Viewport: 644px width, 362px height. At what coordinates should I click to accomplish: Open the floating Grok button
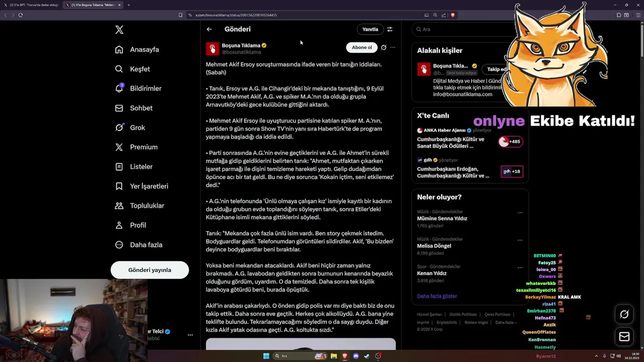pos(624,314)
